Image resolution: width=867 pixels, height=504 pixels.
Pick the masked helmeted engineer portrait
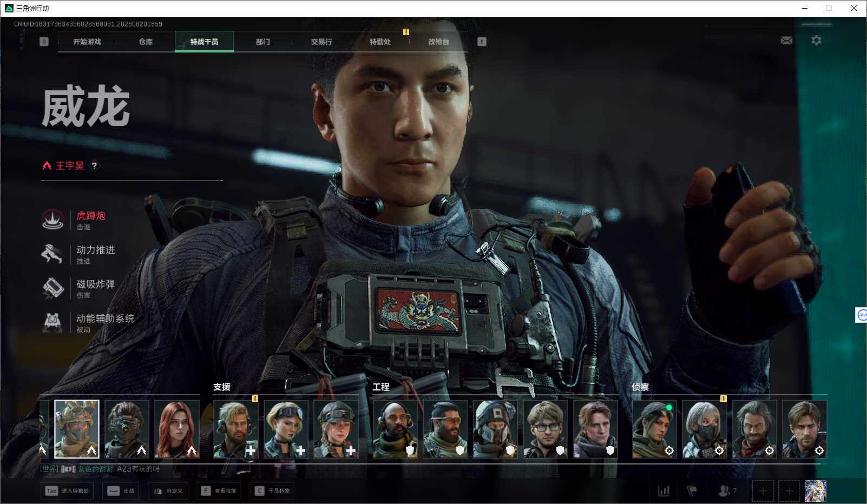(495, 429)
